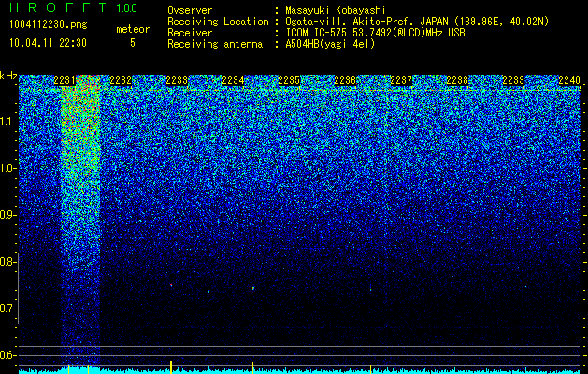Click the 2239 time marker

[513, 80]
